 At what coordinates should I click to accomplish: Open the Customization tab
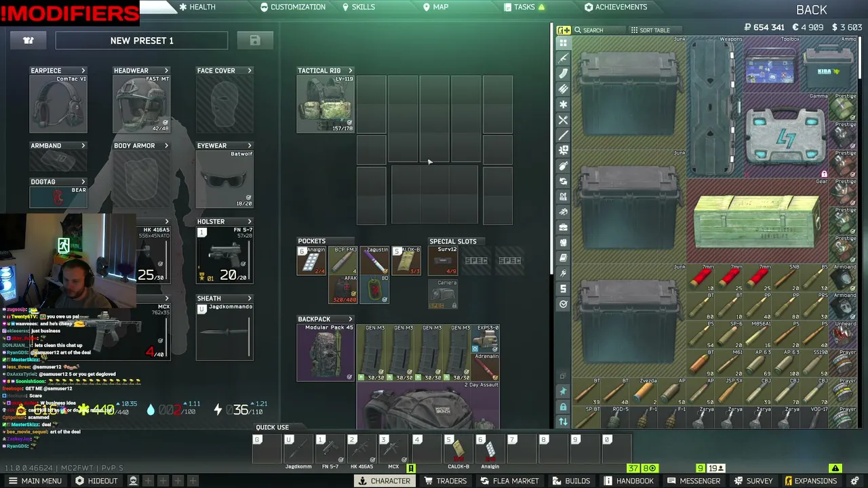293,7
